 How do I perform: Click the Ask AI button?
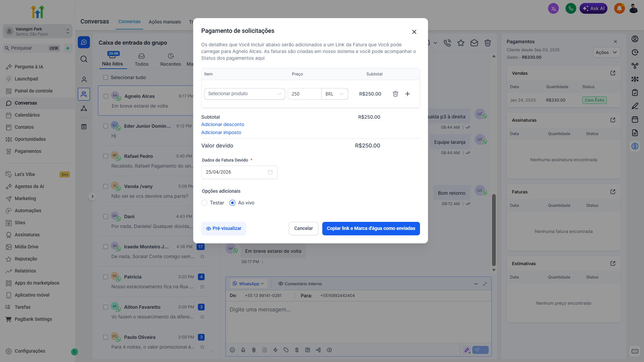[593, 8]
